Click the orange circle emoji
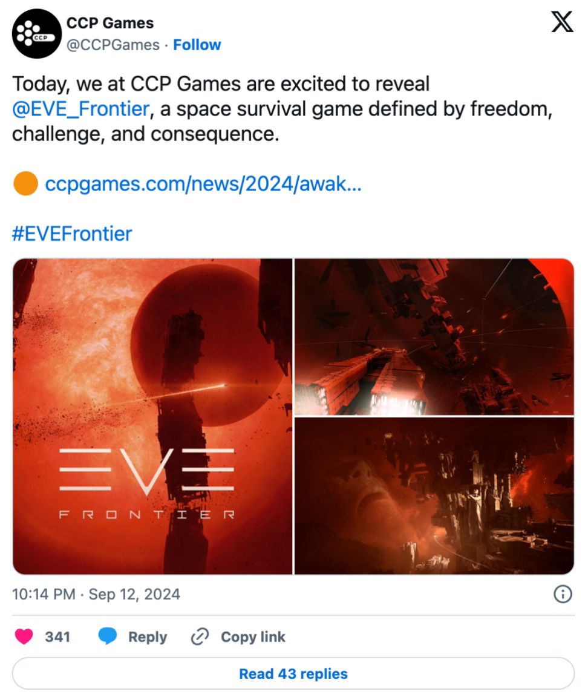 (25, 183)
